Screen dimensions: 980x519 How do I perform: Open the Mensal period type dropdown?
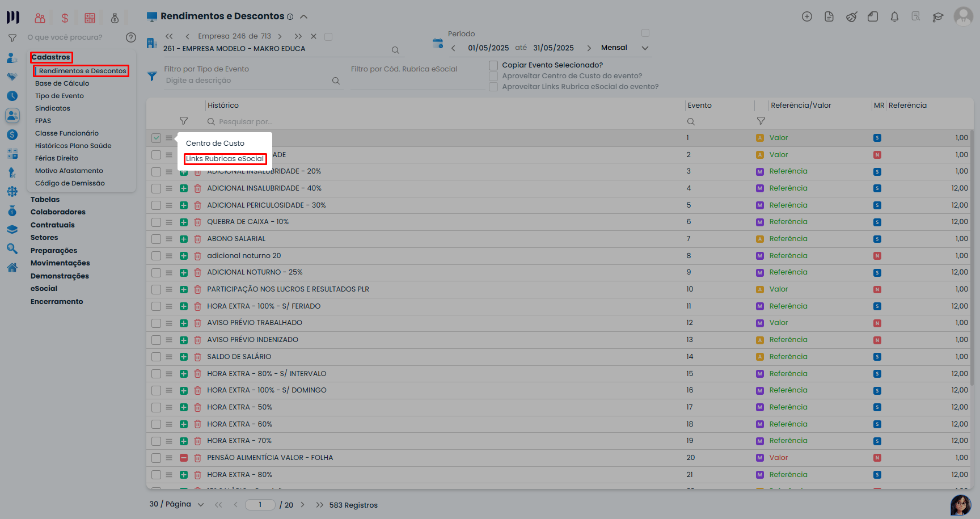click(645, 48)
